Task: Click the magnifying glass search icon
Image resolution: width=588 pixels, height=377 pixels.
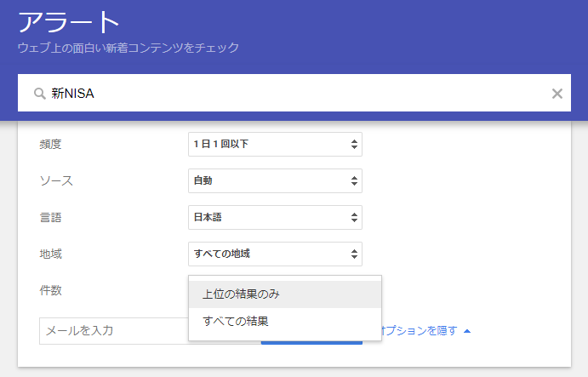Action: [x=40, y=94]
